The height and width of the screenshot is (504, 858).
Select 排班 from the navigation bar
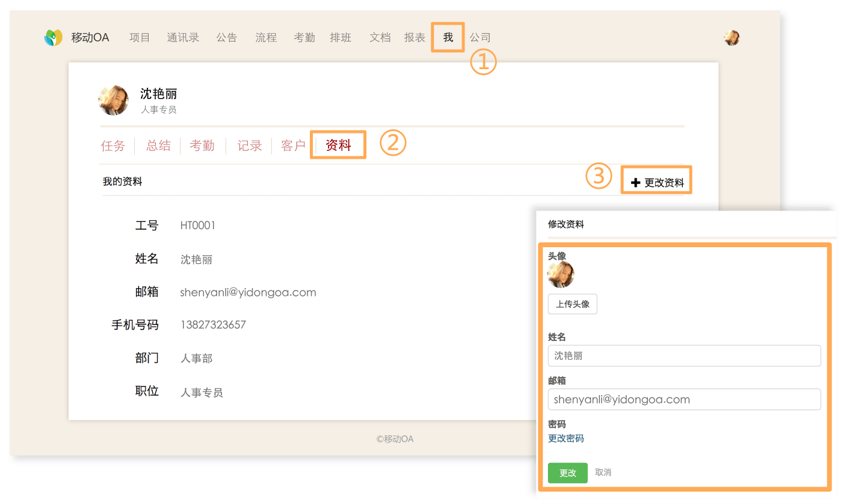341,37
